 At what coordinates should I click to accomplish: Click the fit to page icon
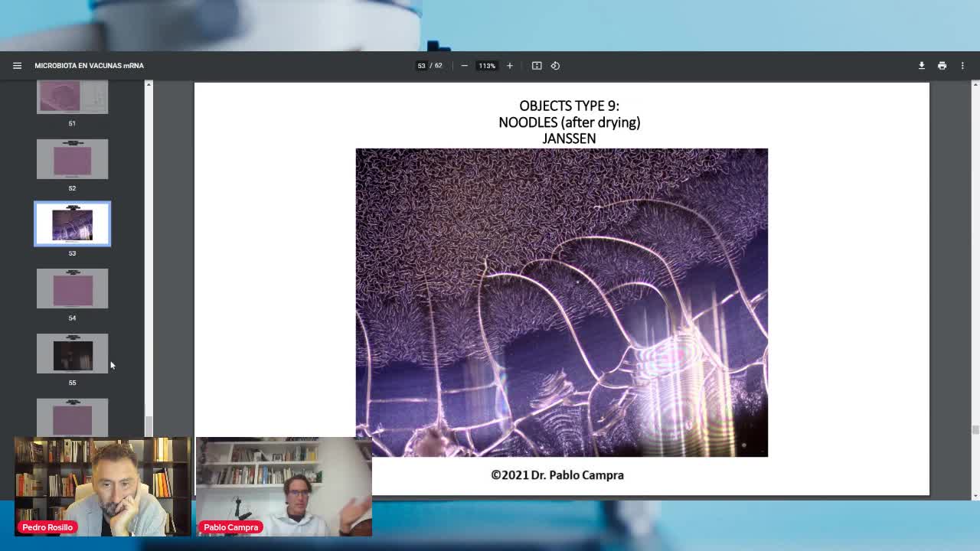click(x=537, y=66)
